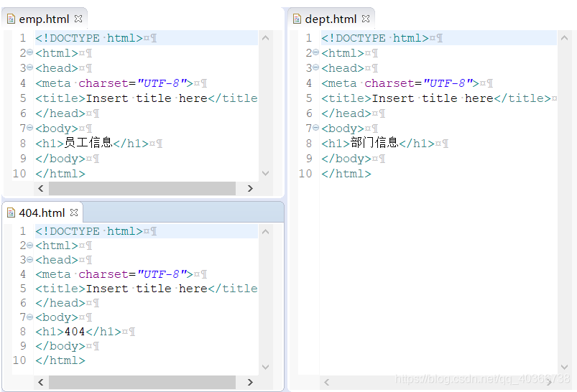The height and width of the screenshot is (392, 577).
Task: Click scroll-left arrow in 404.html editor
Action: pos(41,383)
